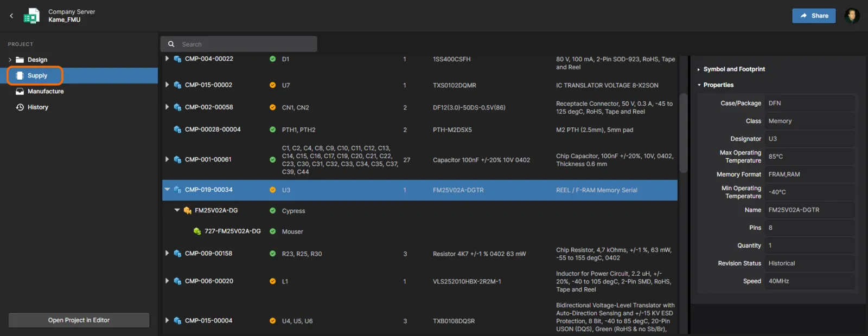Viewport: 868px width, 336px height.
Task: Click component icon of CMP-002-00058
Action: (x=177, y=107)
